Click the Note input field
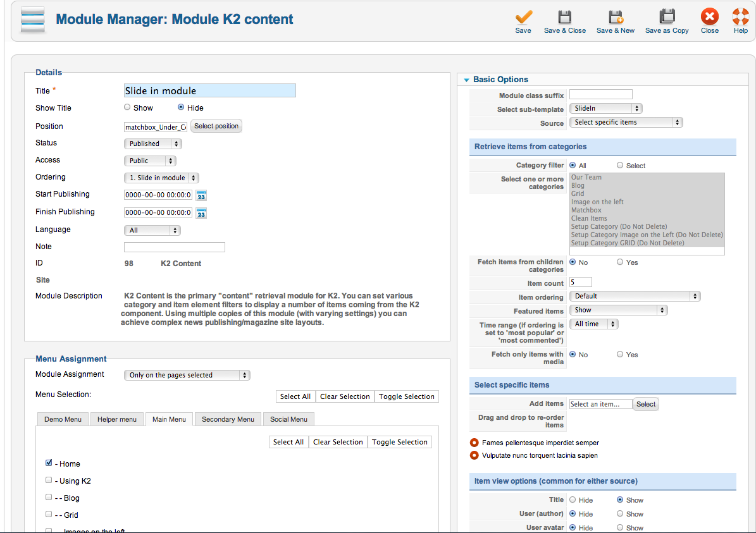This screenshot has width=756, height=533. pyautogui.click(x=175, y=247)
